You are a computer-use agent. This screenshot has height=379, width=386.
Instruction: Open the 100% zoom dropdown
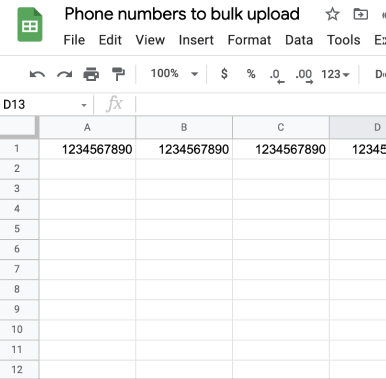coord(174,73)
